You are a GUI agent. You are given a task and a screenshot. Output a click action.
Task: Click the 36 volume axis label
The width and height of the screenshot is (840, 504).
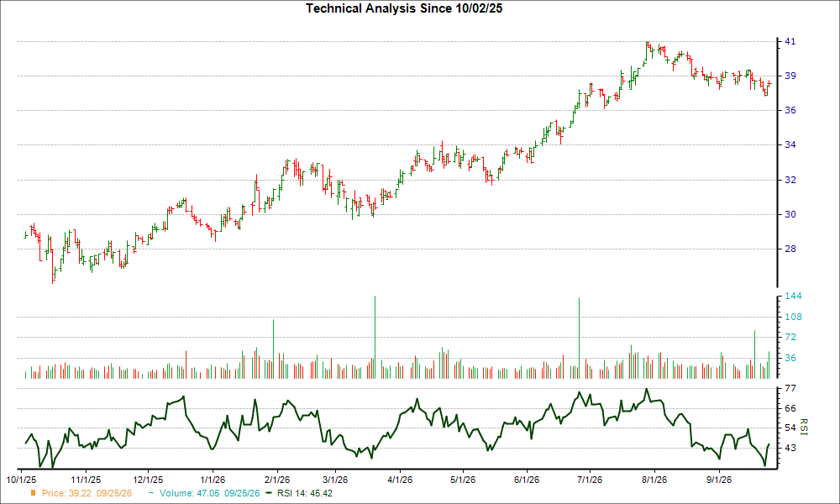tap(790, 359)
